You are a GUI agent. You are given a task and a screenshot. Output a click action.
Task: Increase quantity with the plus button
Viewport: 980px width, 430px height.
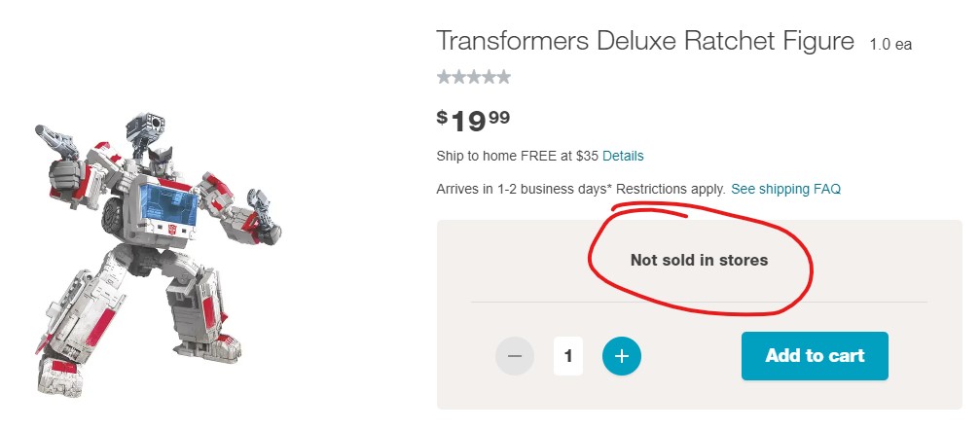click(622, 356)
